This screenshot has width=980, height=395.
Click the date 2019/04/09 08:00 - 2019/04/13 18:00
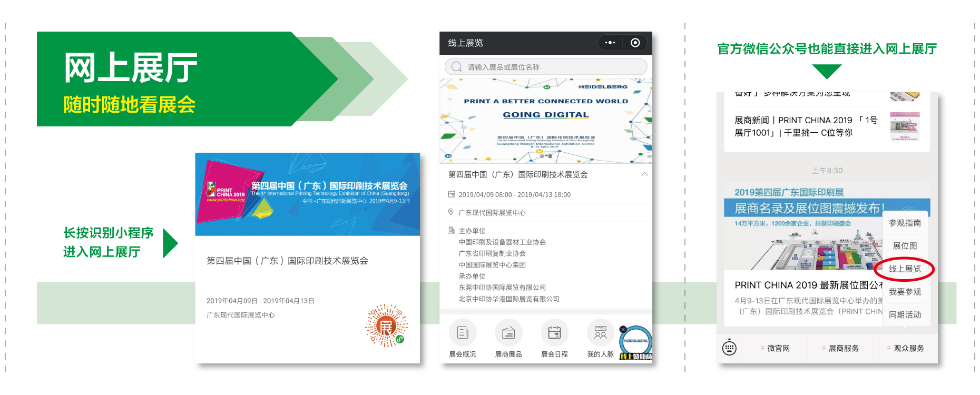(x=514, y=194)
